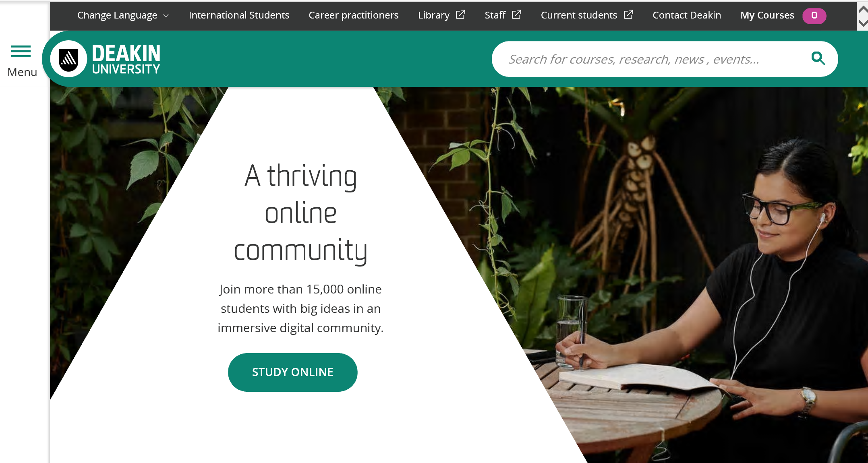Open the hamburger Menu icon
The width and height of the screenshot is (868, 463).
click(21, 52)
